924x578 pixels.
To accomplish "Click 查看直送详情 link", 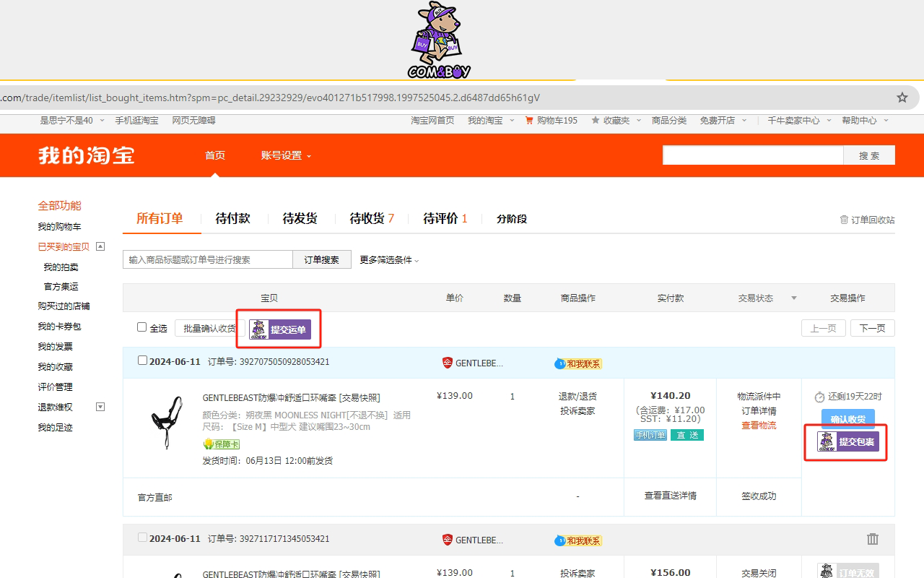I will (x=671, y=496).
